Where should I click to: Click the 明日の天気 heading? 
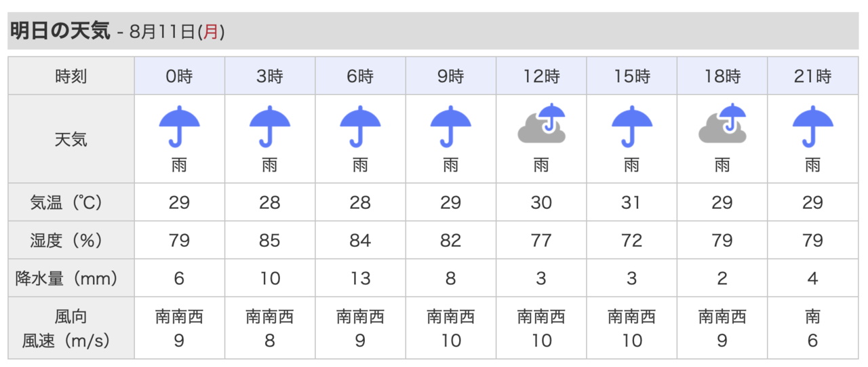click(60, 31)
